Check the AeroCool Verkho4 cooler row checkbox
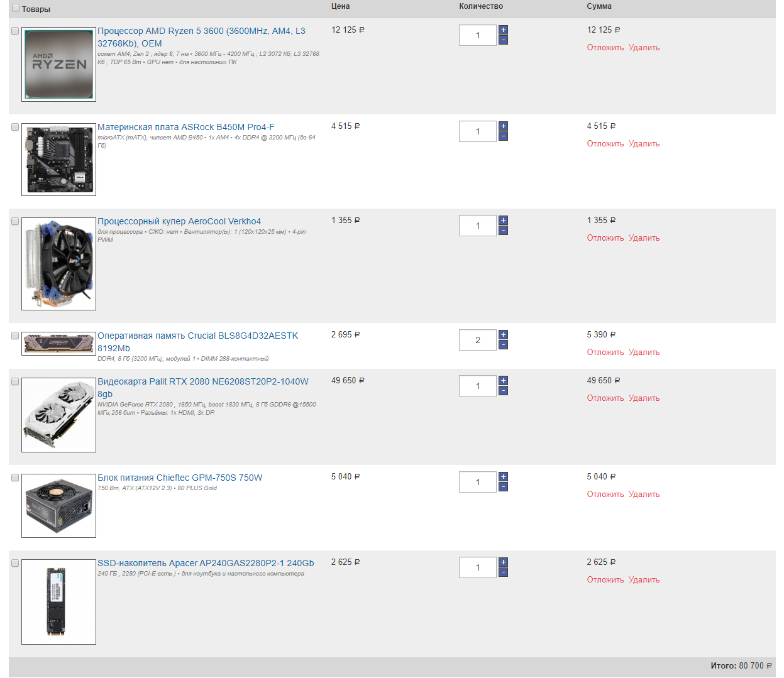This screenshot has height=678, width=784. point(15,221)
